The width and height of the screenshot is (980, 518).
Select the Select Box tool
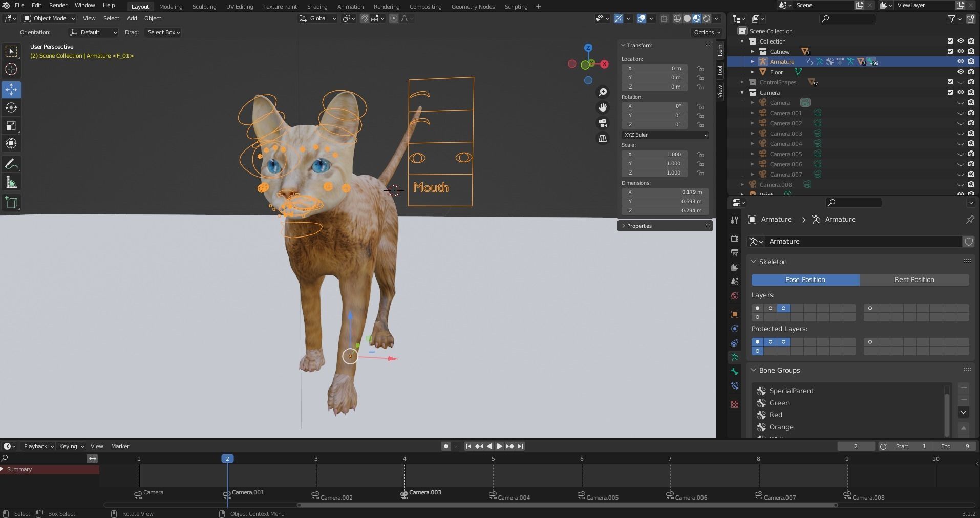11,51
